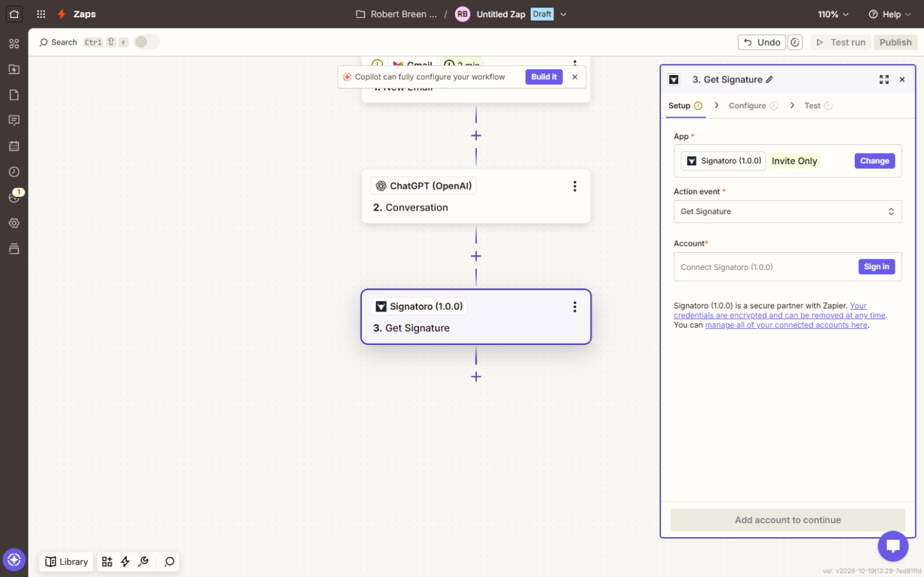Click Search in the editor toolbar
Viewport: 924px width, 577px height.
coord(59,43)
